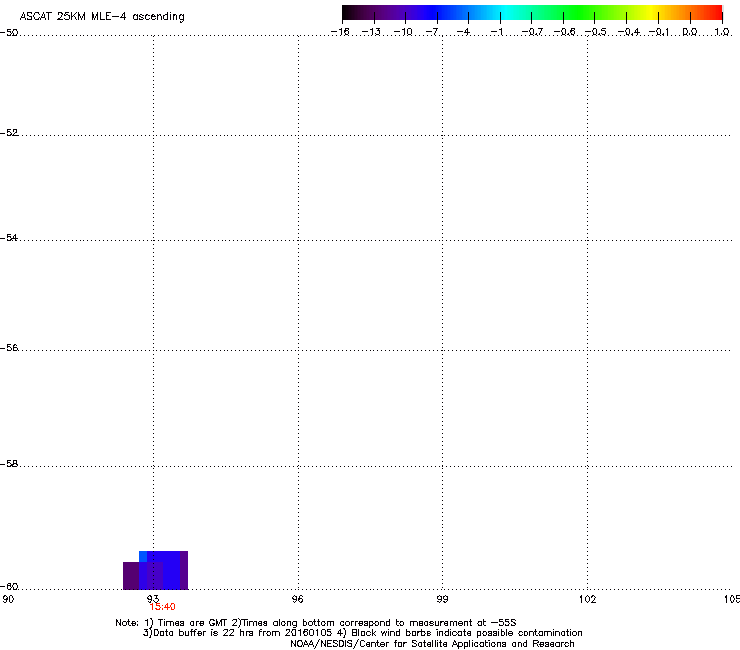Image resolution: width=740 pixels, height=650 pixels.
Task: Click the '96' longitude axis label
Action: click(x=298, y=599)
